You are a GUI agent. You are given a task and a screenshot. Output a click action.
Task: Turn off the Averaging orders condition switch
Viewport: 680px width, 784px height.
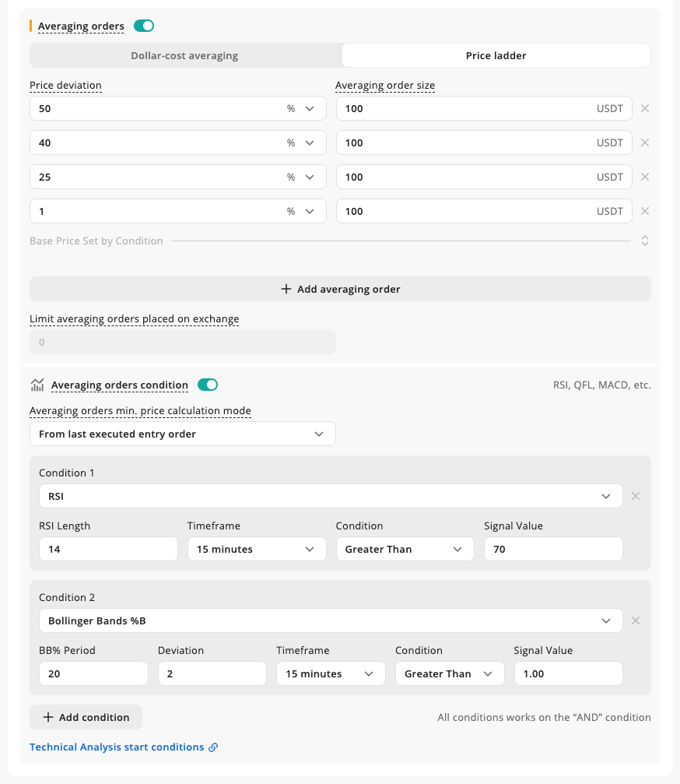[x=208, y=385]
